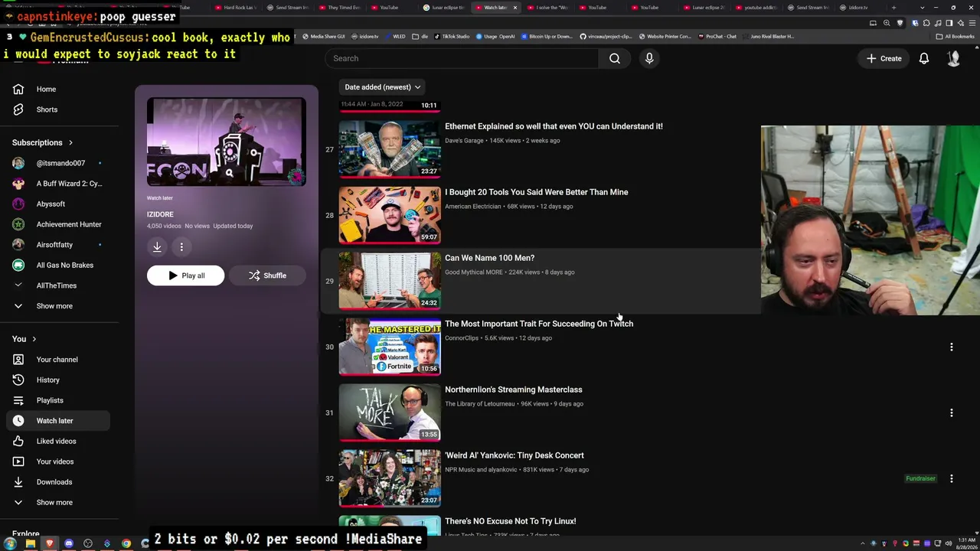Shuffle the Watch later playlist

coord(267,275)
